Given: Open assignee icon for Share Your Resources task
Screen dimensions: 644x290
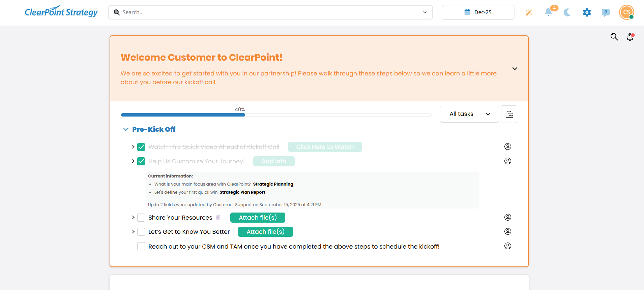Looking at the screenshot, I should click(508, 217).
